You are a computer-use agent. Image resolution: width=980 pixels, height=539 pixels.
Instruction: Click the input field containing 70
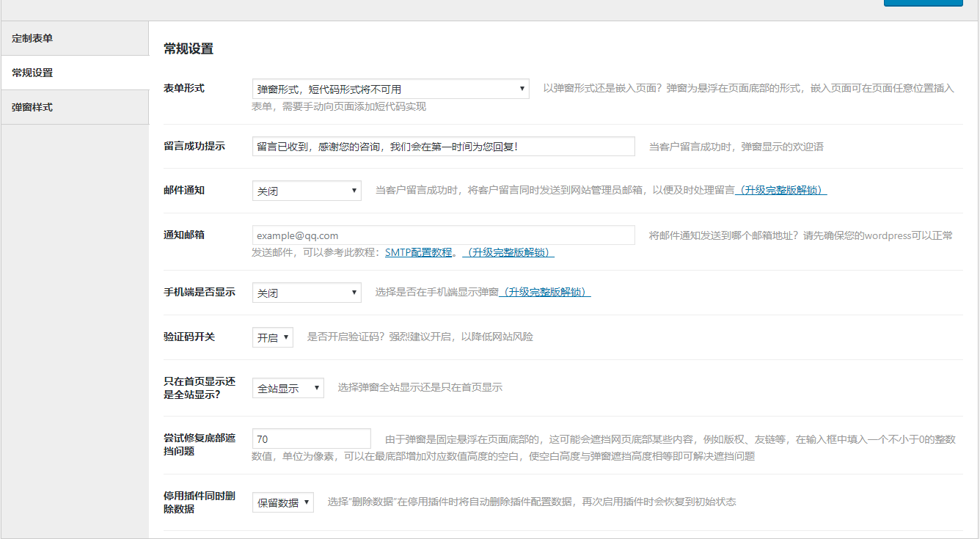pos(311,439)
